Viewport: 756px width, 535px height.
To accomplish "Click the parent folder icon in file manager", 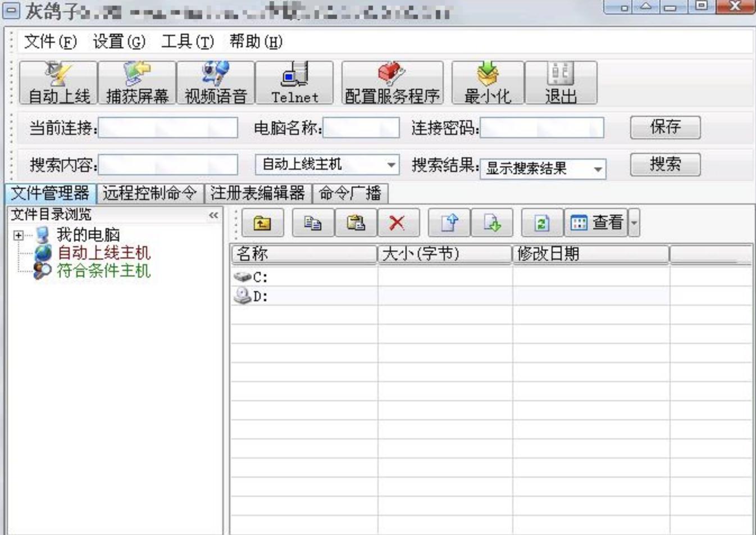I will (x=263, y=223).
